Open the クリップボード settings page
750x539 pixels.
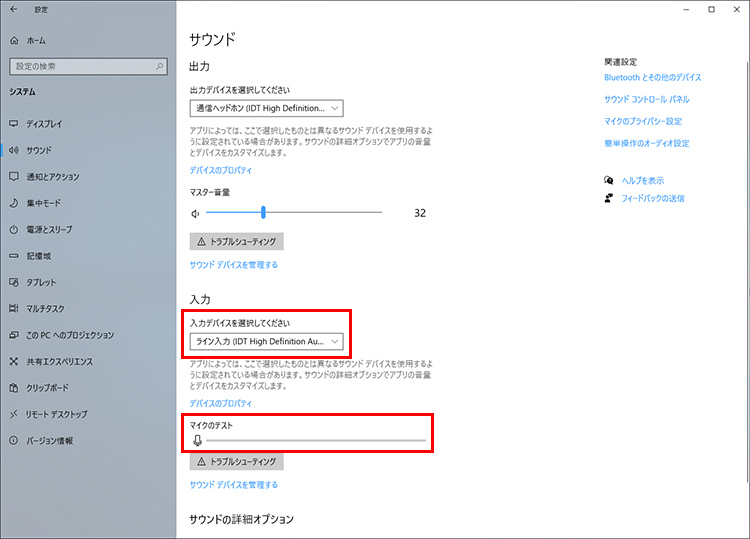coord(48,388)
